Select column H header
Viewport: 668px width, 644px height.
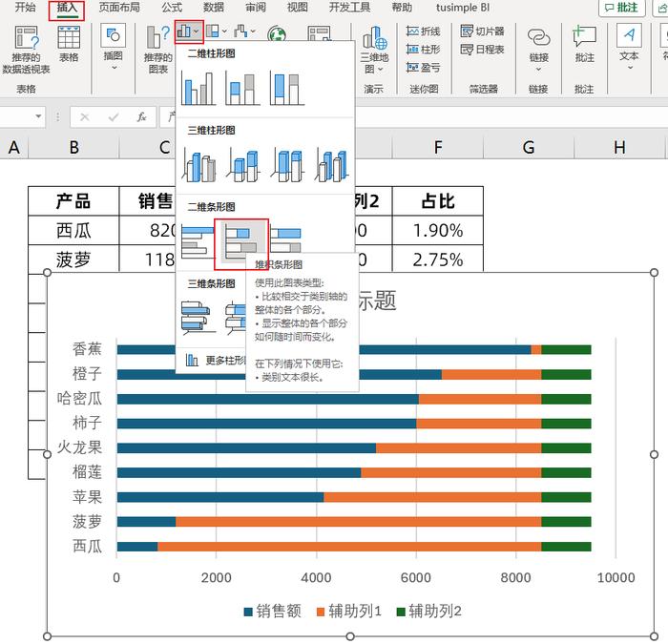click(x=619, y=148)
